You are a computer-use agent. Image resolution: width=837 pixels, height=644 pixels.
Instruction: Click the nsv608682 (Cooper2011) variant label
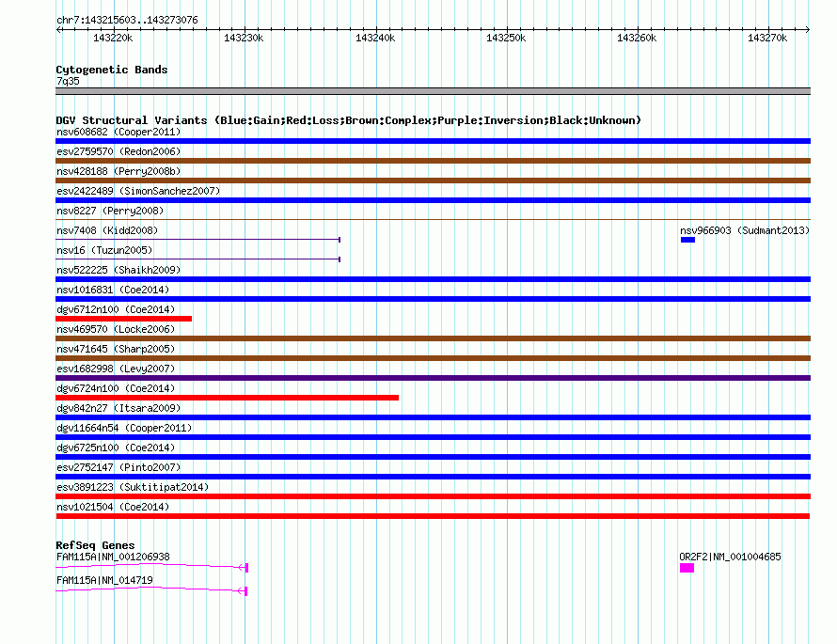(118, 132)
